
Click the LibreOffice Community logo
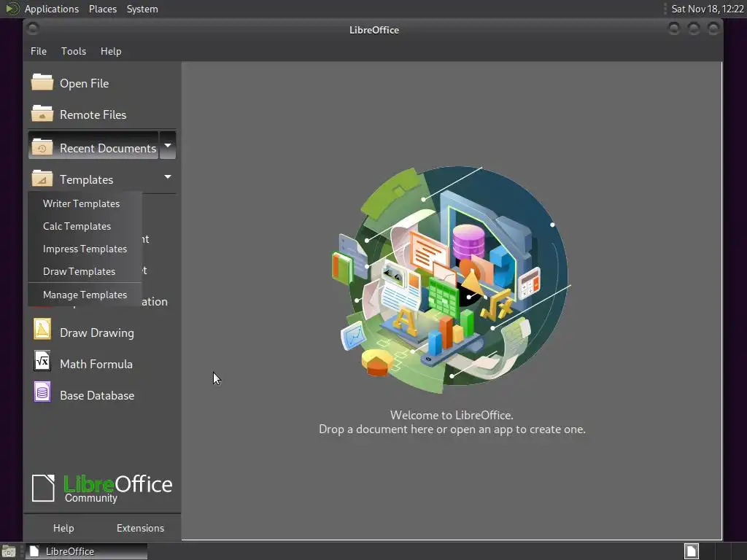(102, 488)
